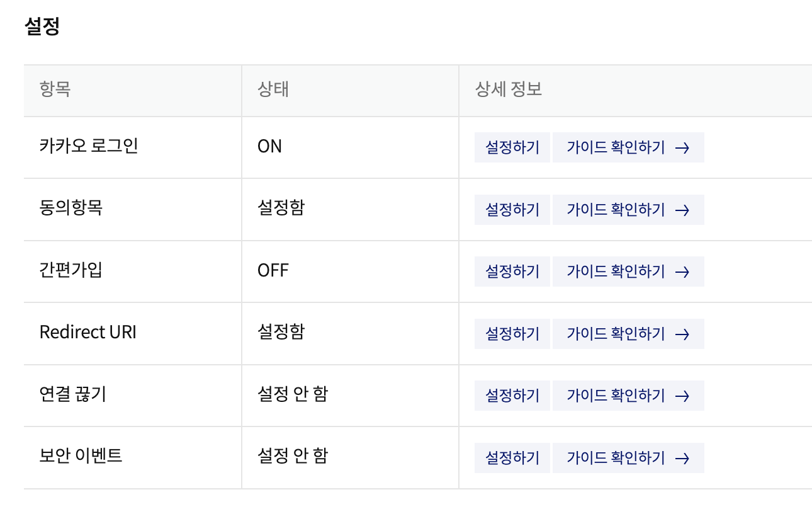Click 설정하기 for 보안 이벤트

tap(512, 457)
